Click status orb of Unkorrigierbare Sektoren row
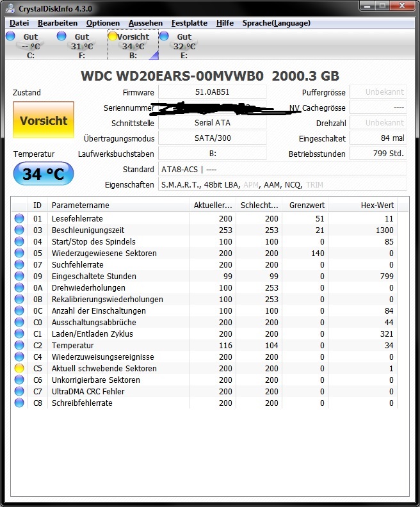The width and height of the screenshot is (420, 507). 19,380
